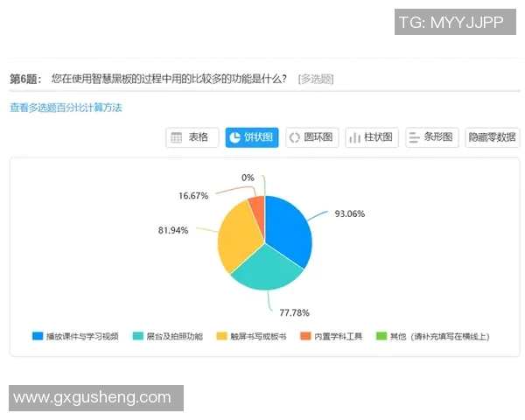This screenshot has height=420, width=525.
Task: Click the horizontal bars icon in 条形图 button
Action: tap(415, 137)
